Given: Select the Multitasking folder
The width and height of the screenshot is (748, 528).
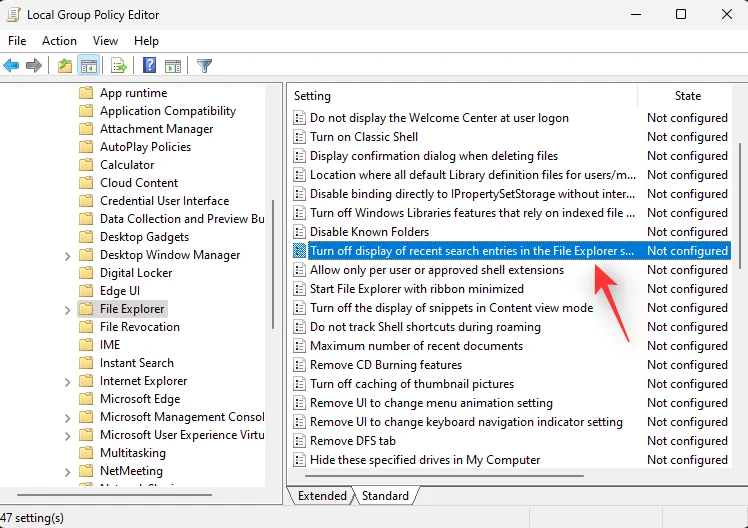Looking at the screenshot, I should (x=133, y=453).
